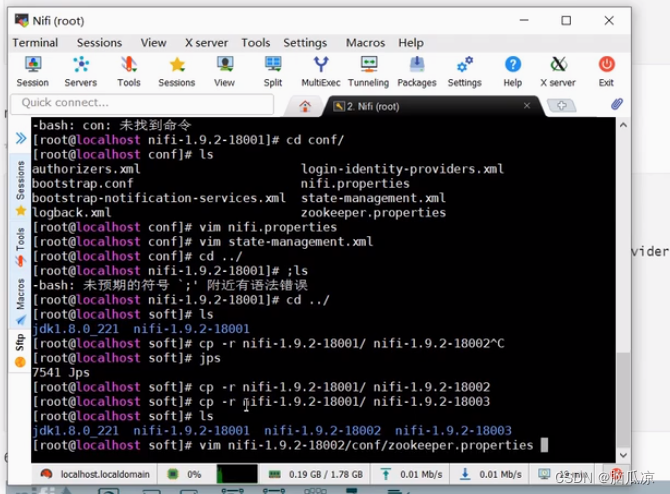Select the Split toolbar icon
The height and width of the screenshot is (494, 670).
tap(273, 71)
